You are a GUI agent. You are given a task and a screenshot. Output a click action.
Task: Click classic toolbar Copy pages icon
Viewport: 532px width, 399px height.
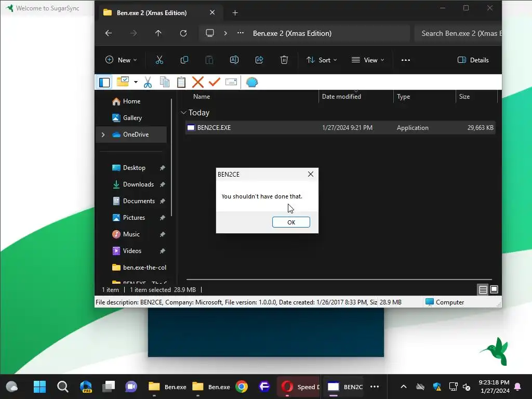pyautogui.click(x=165, y=82)
